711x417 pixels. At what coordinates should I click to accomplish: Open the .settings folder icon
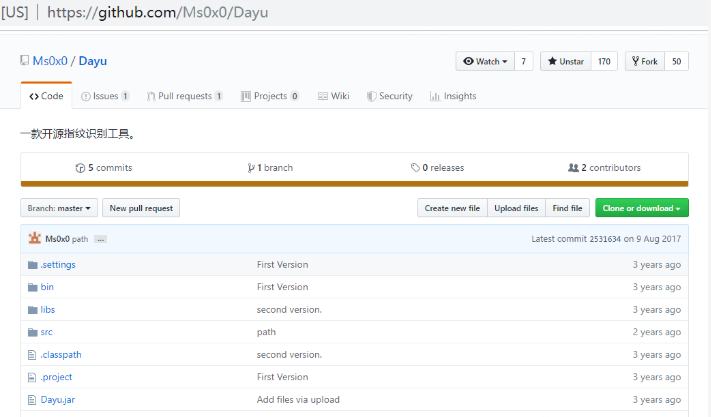tap(32, 265)
